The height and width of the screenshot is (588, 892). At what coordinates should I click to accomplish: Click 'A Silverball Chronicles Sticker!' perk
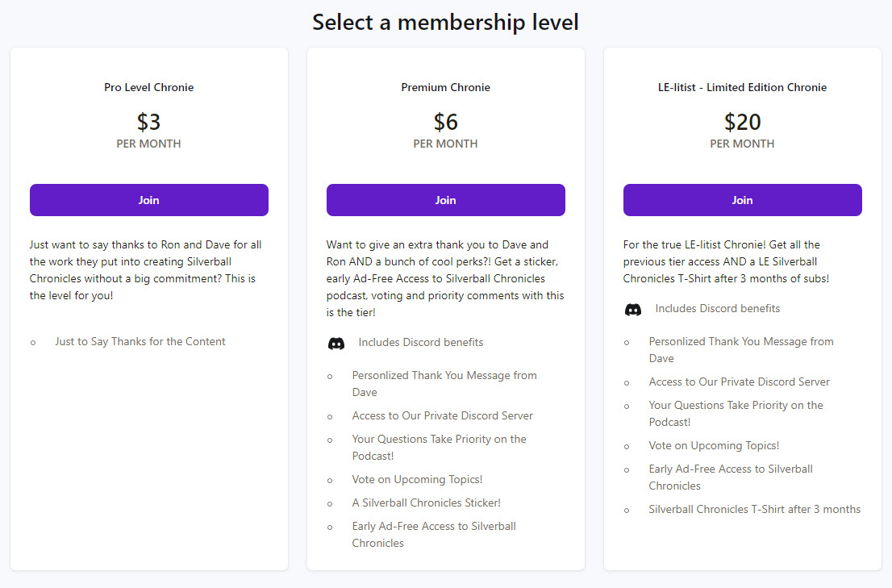pos(426,503)
